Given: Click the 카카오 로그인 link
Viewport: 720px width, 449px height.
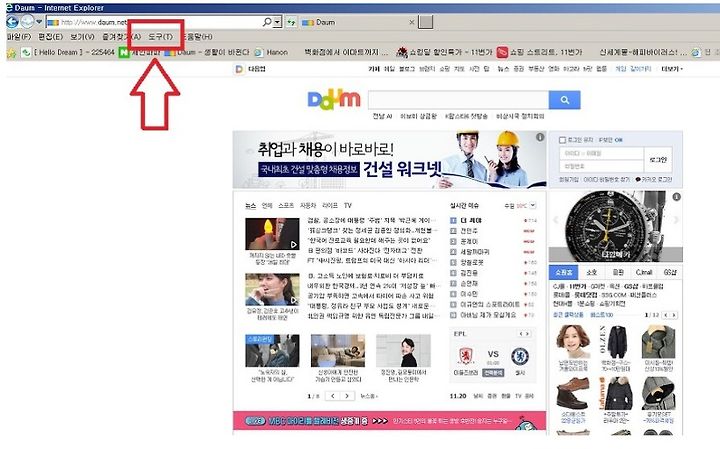Looking at the screenshot, I should (x=654, y=180).
